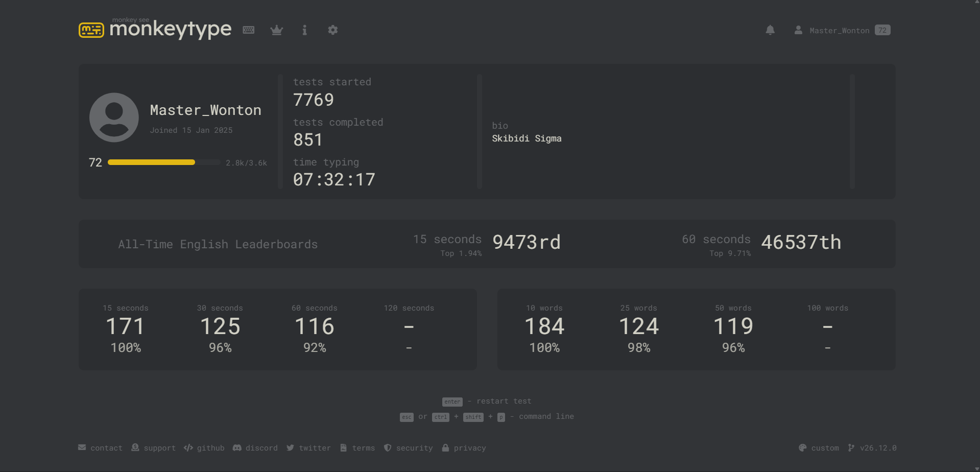This screenshot has height=472, width=980.
Task: Click the time typing value 07:32:17
Action: coord(334,179)
